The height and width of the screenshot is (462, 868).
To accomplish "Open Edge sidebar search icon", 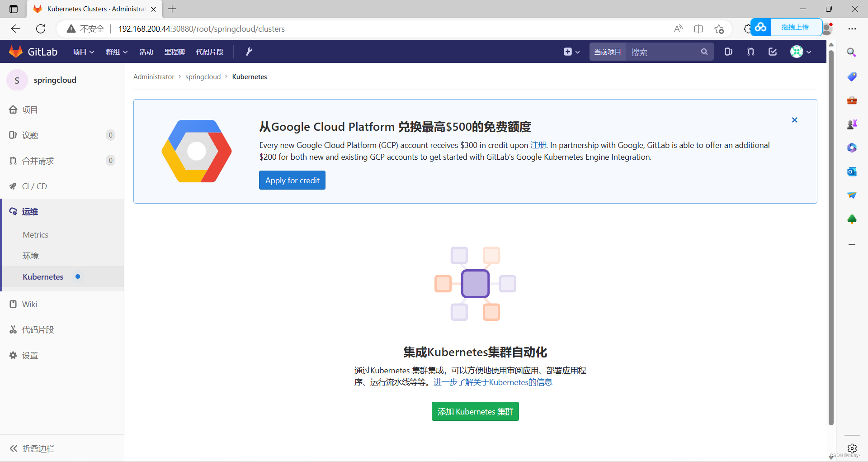I will tap(852, 52).
